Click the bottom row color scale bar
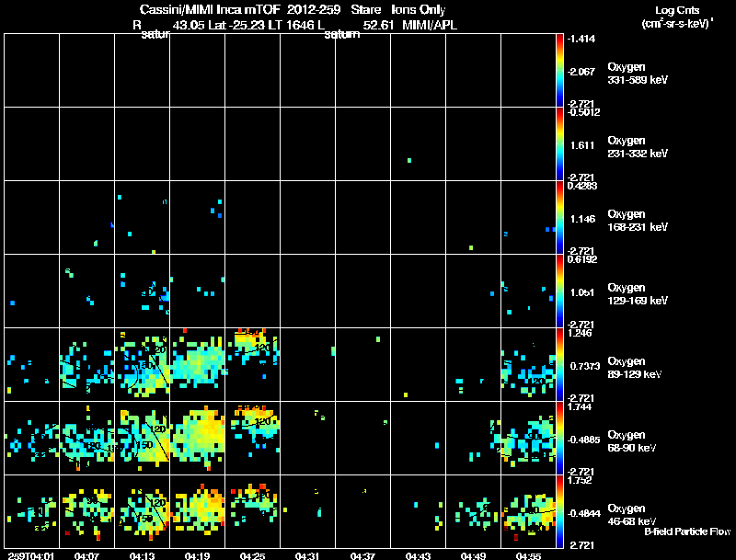Screen dimensions: 736x560 pyautogui.click(x=559, y=511)
